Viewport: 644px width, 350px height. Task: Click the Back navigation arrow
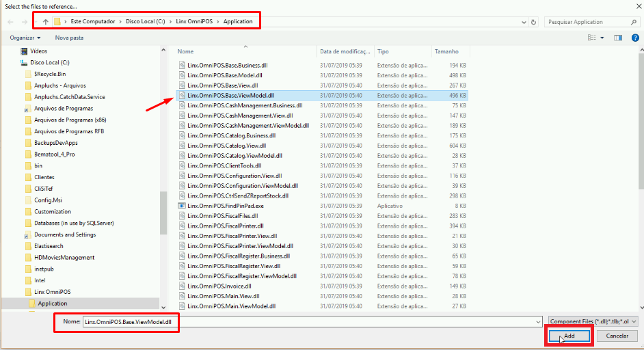tap(11, 22)
